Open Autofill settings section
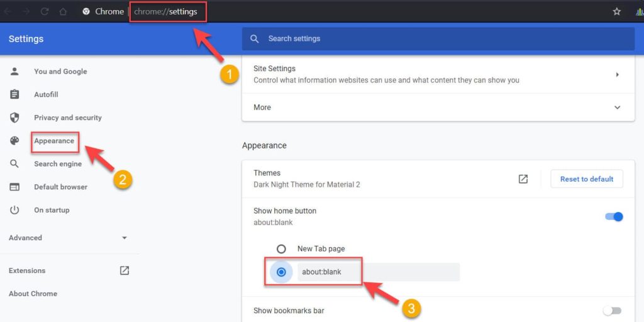The width and height of the screenshot is (644, 322). (x=46, y=94)
